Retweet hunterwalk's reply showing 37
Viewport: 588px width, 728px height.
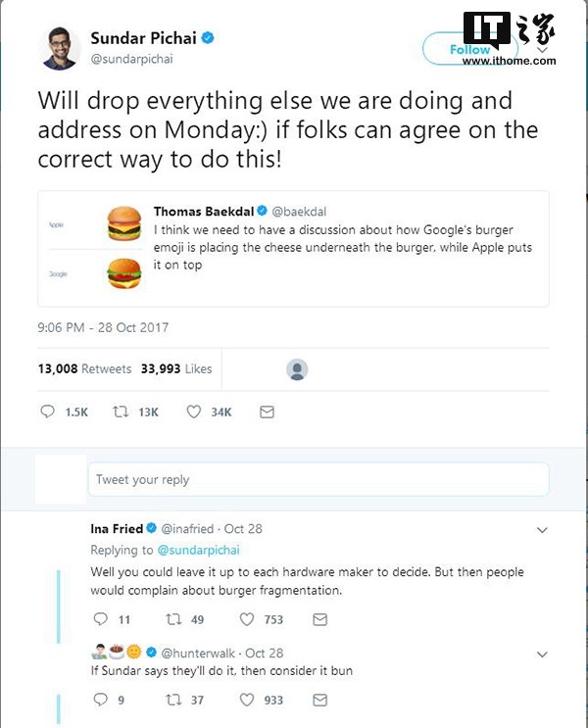174,700
